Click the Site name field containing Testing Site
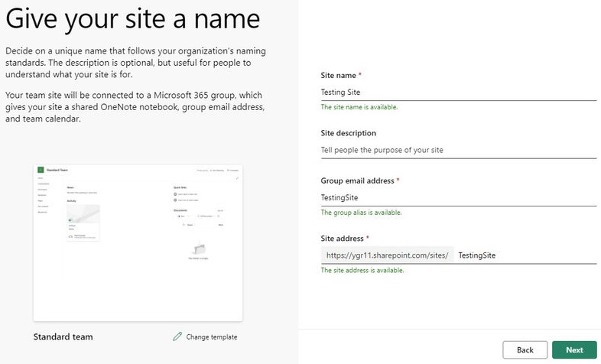This screenshot has width=601, height=364. click(456, 92)
